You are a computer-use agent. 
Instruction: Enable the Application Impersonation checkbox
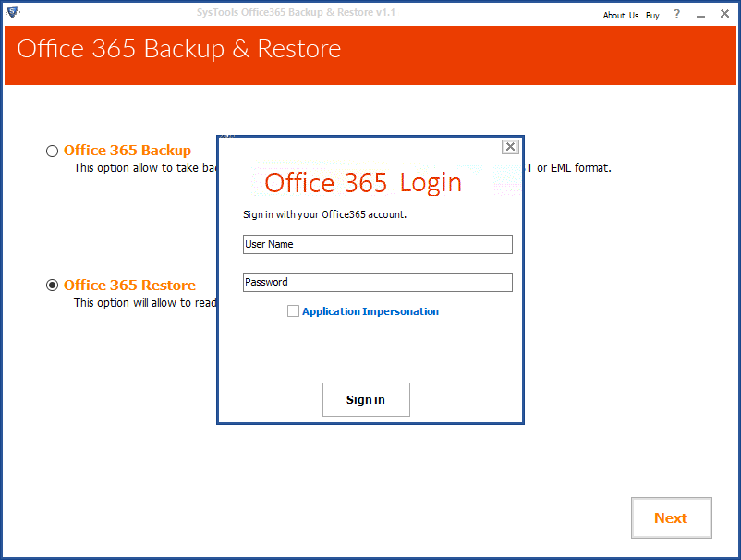pyautogui.click(x=293, y=310)
